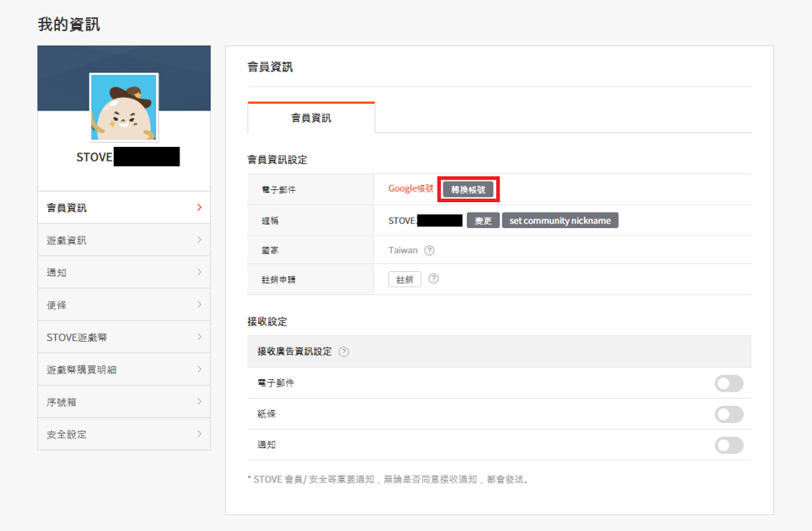Screen dimensions: 812x531
Task: Click the help icon next to Taiwan
Action: [430, 251]
